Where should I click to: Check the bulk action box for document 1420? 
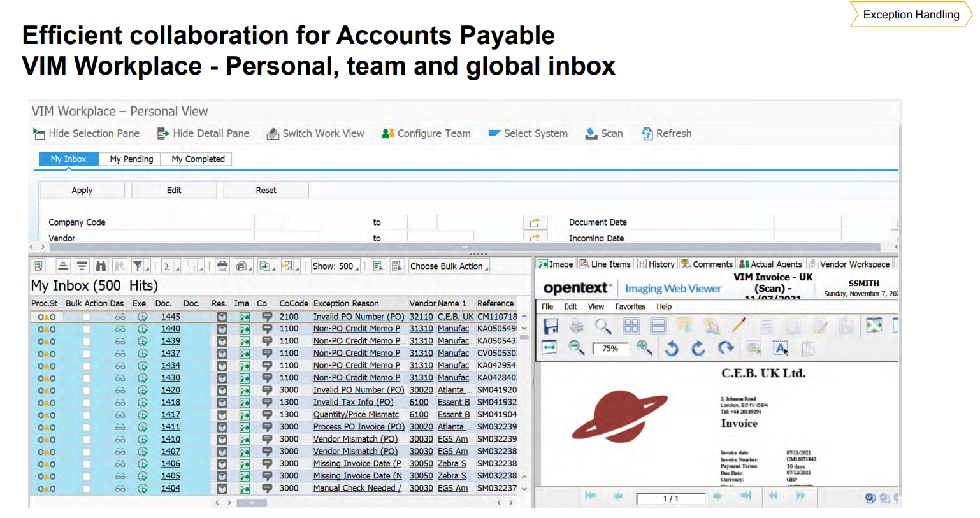click(86, 391)
